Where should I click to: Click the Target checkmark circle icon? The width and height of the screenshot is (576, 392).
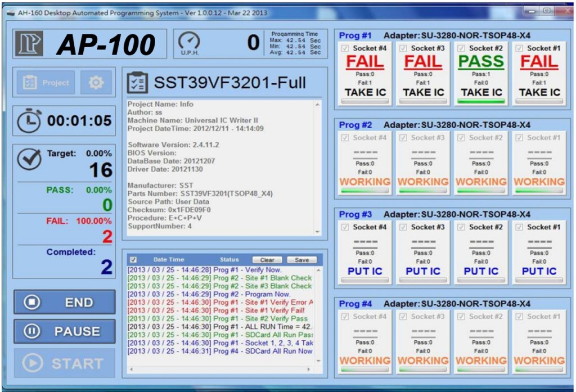28,159
